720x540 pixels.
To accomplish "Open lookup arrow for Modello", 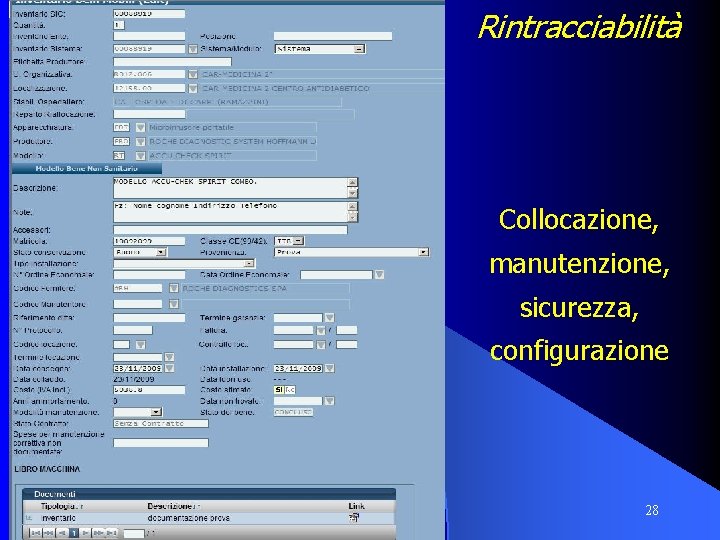I will point(141,156).
